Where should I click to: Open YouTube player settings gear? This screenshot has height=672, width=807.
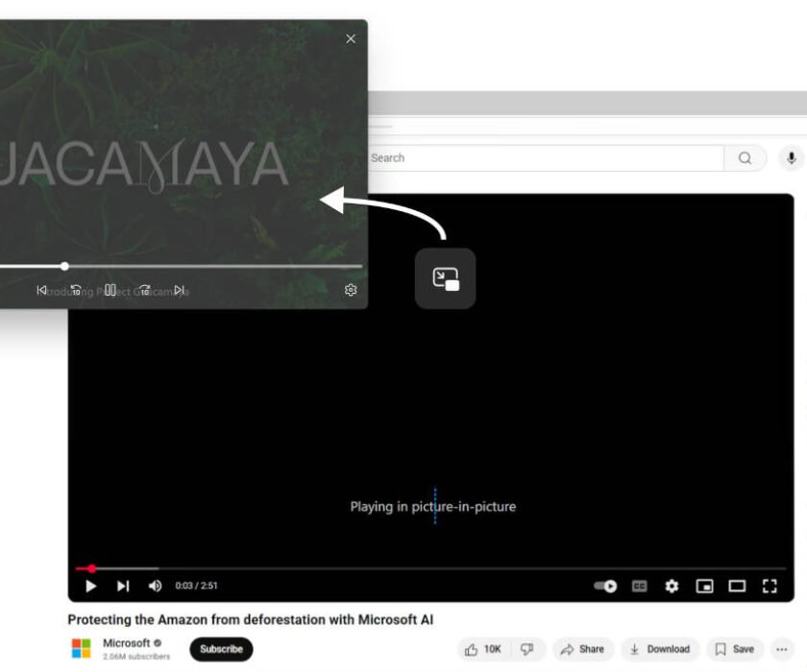(x=672, y=587)
